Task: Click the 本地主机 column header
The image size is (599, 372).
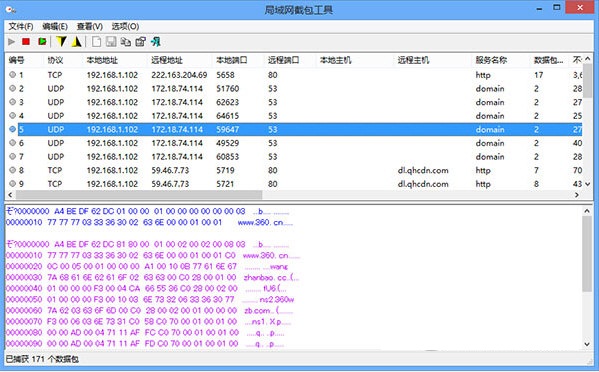Action: click(x=335, y=60)
